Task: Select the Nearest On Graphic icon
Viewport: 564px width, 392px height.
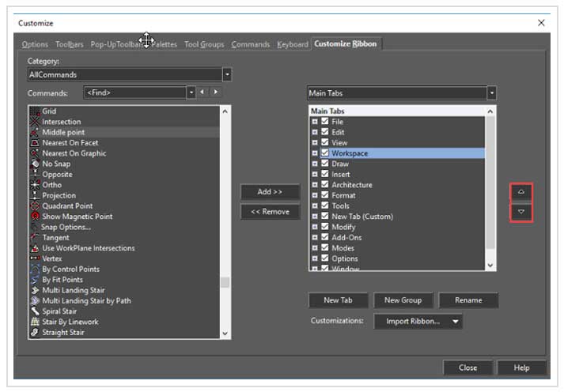Action: [x=35, y=153]
